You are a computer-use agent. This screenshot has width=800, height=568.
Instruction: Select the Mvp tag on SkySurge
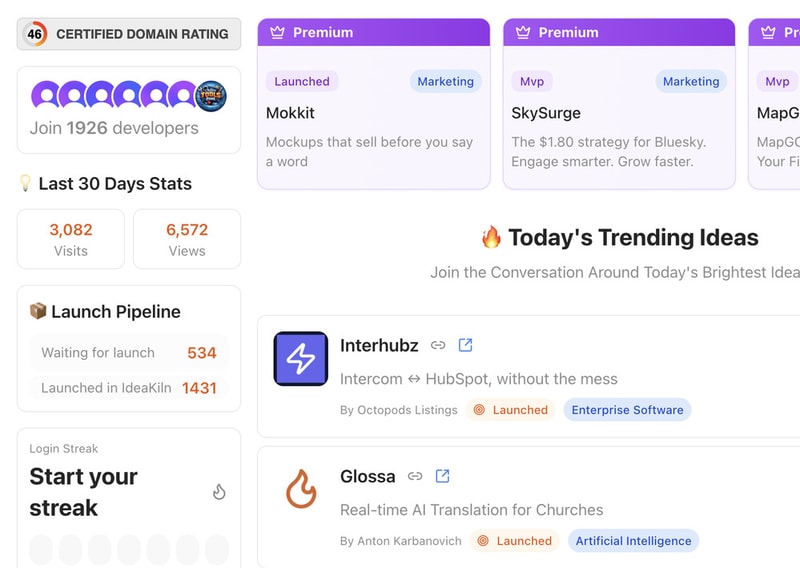click(532, 81)
